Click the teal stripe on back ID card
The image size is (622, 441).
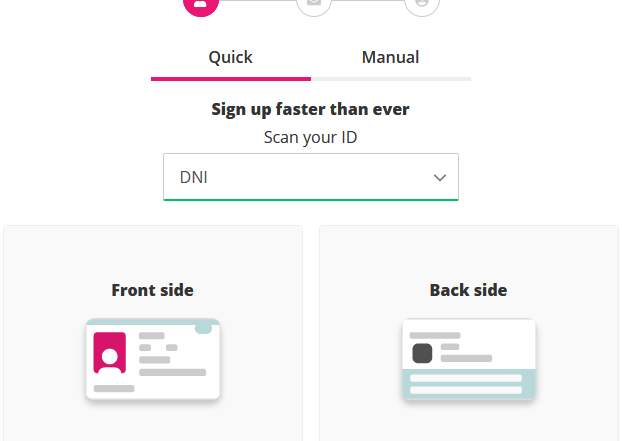click(x=469, y=383)
